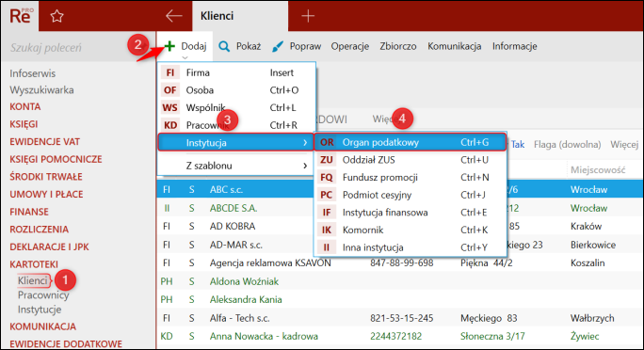The image size is (644, 350).
Task: Open the KSIĘGI POMOCNICZE sidebar section
Action: tap(56, 159)
